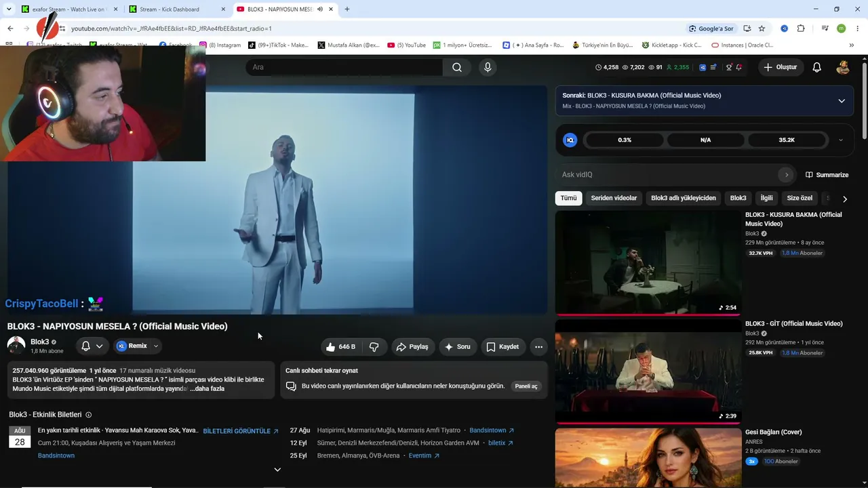Share the video with Paylaş
Screen dimensions: 868x488
[412, 346]
